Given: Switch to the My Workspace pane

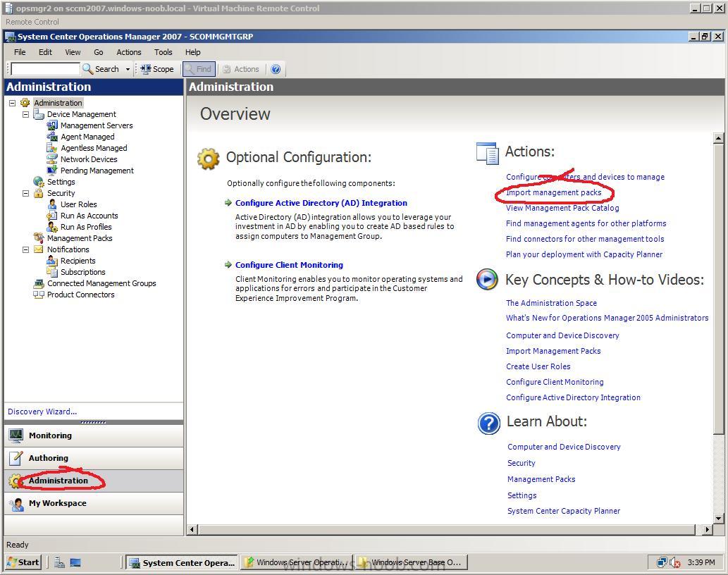Looking at the screenshot, I should (94, 503).
